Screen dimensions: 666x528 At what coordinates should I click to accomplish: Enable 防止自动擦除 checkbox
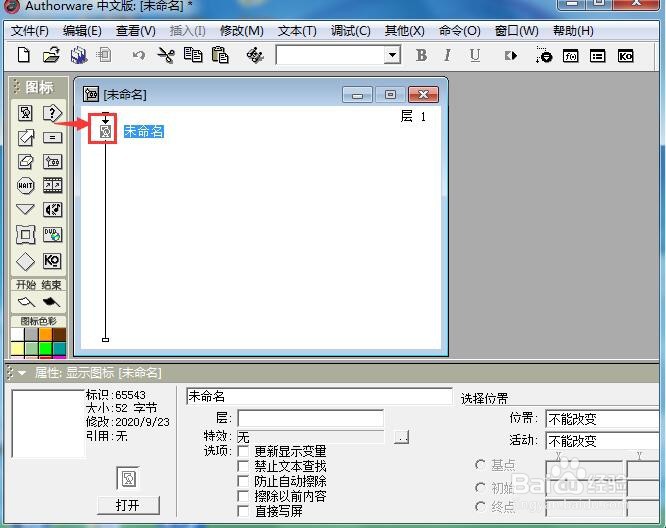[x=243, y=481]
